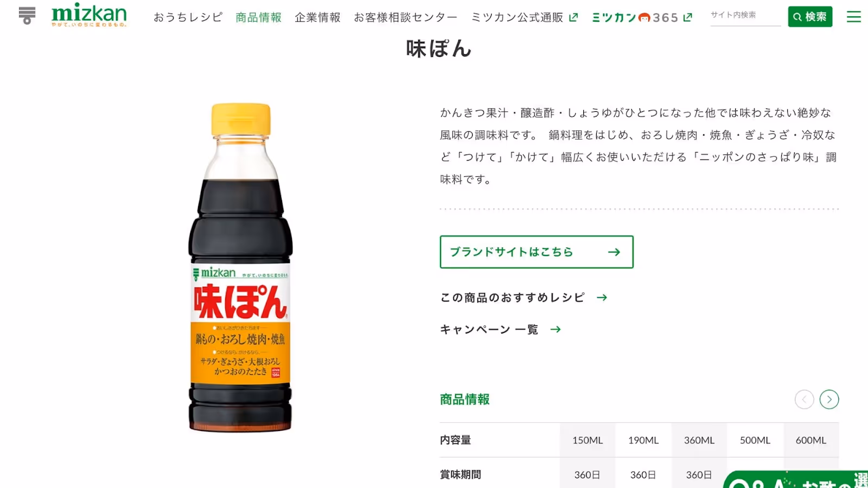Show next product info columns
This screenshot has width=868, height=488.
coord(829,400)
